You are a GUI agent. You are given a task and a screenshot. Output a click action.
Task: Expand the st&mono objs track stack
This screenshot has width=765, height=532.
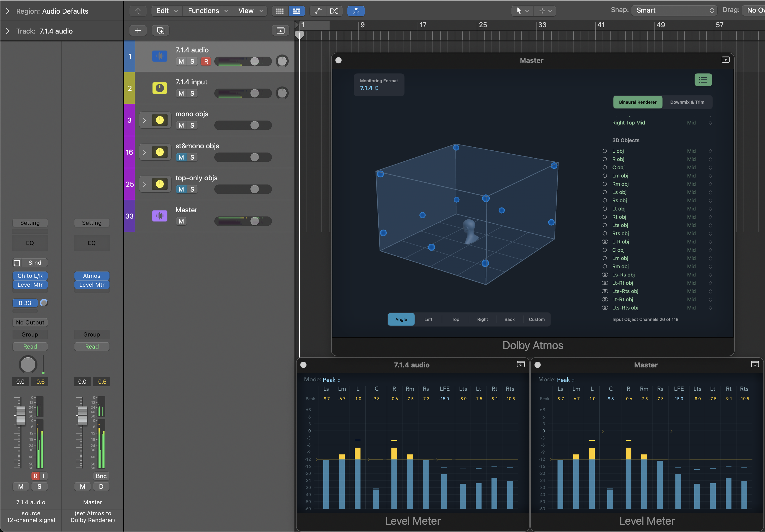click(144, 152)
